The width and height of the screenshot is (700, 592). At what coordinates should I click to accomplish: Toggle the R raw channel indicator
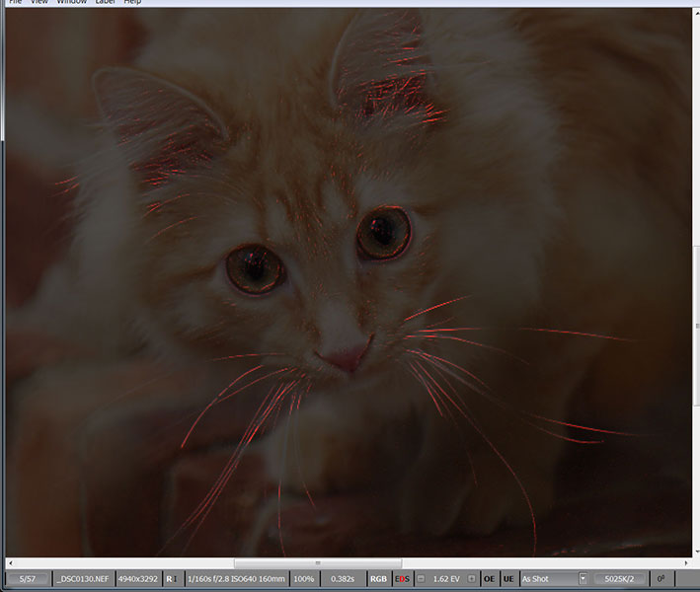[x=171, y=578]
